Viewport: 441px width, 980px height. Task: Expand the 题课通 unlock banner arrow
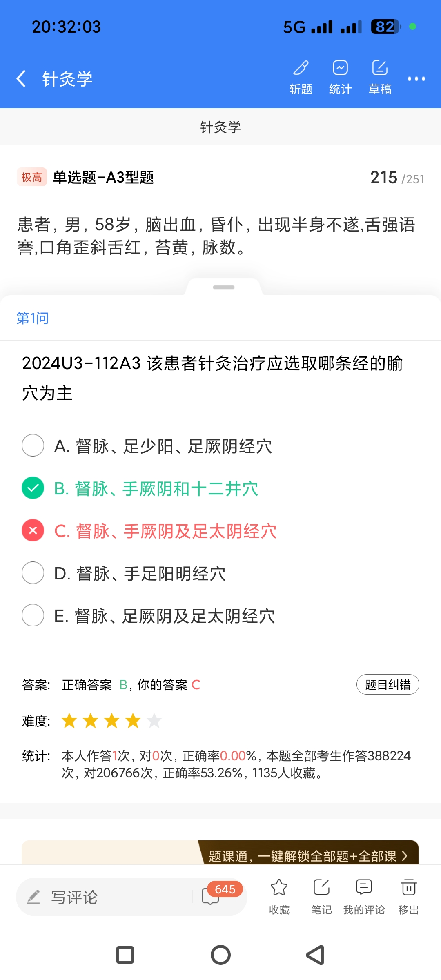404,855
